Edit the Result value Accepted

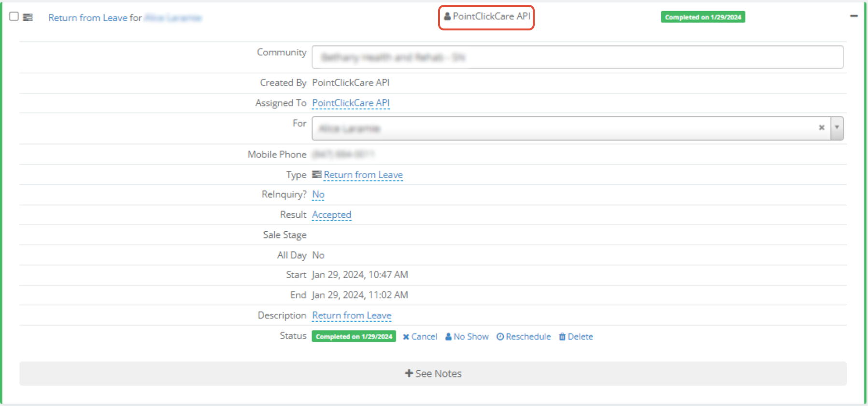331,214
